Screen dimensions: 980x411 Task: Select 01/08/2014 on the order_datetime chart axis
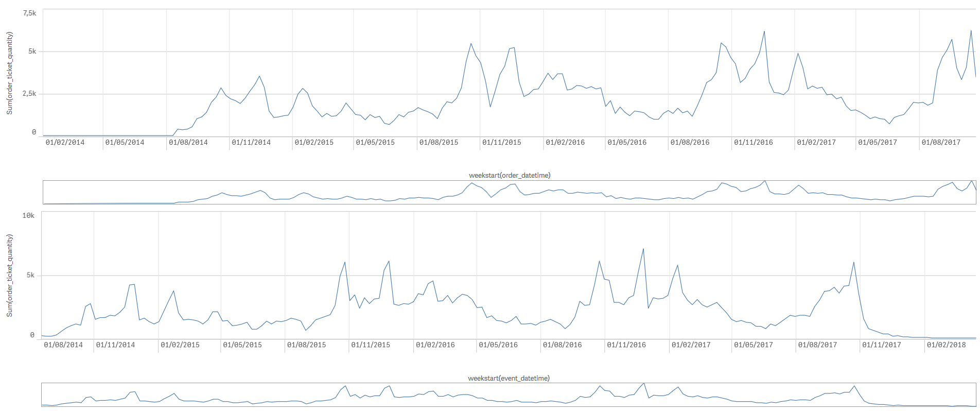pyautogui.click(x=188, y=142)
